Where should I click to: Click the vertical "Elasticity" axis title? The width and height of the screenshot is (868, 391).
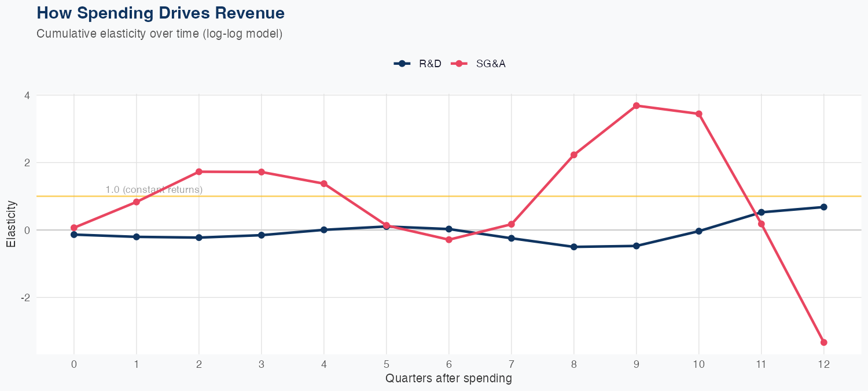pyautogui.click(x=11, y=224)
